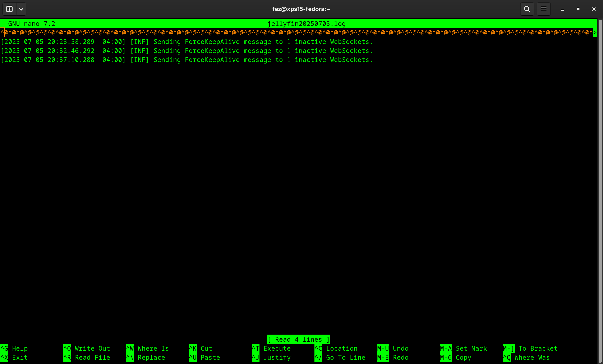Click the new tab plus icon
Image resolution: width=603 pixels, height=364 pixels.
click(x=9, y=9)
